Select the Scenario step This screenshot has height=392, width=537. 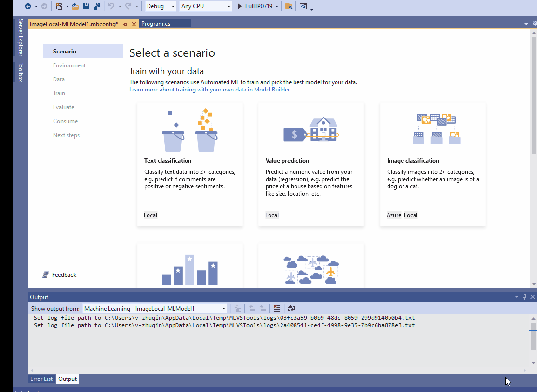(83, 52)
